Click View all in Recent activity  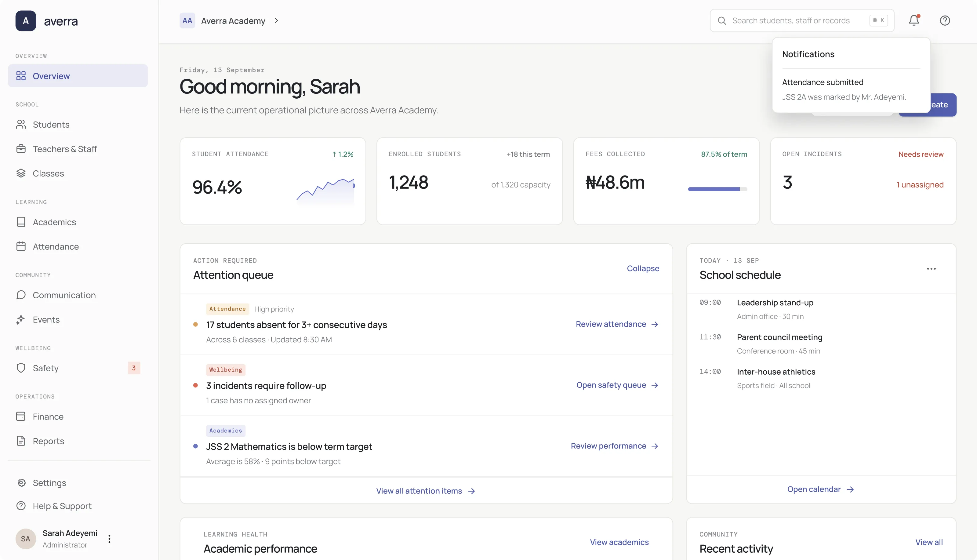tap(929, 542)
